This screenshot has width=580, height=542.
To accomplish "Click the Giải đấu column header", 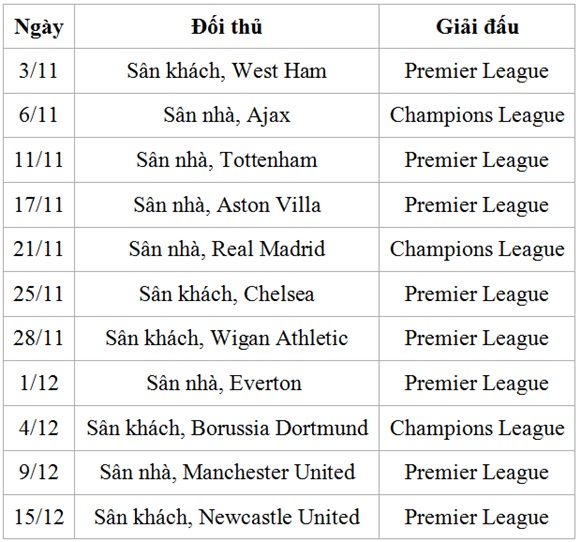I will coord(477,27).
